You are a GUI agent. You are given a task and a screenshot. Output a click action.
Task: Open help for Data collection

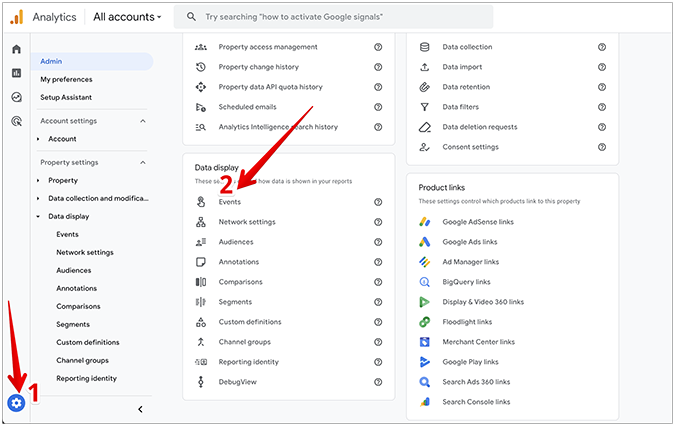[602, 47]
